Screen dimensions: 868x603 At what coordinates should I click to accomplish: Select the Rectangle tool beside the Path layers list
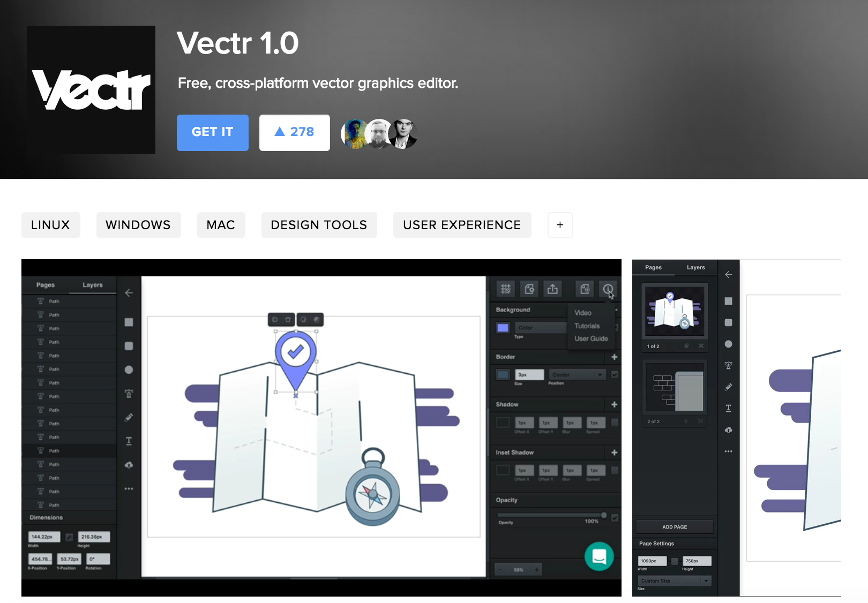pyautogui.click(x=129, y=322)
